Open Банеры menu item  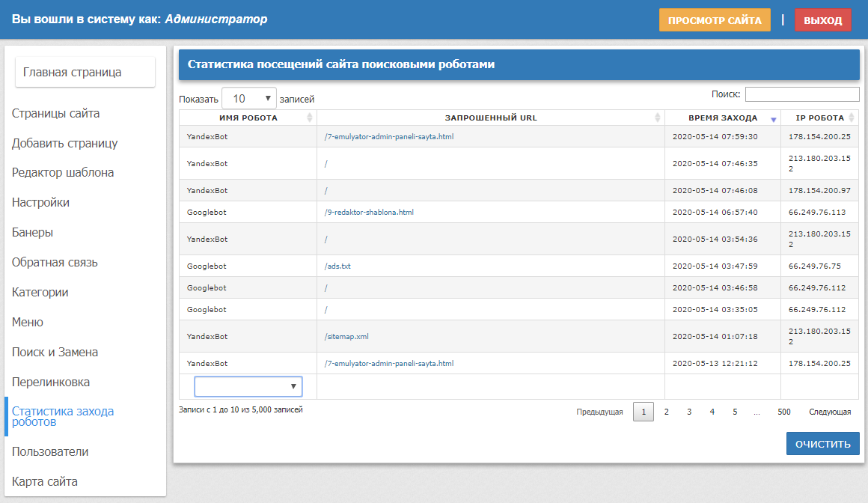(32, 233)
